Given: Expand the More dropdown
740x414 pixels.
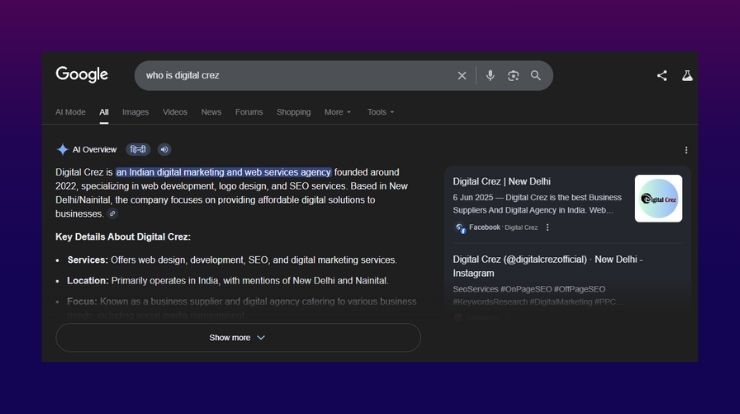Looking at the screenshot, I should pos(337,112).
